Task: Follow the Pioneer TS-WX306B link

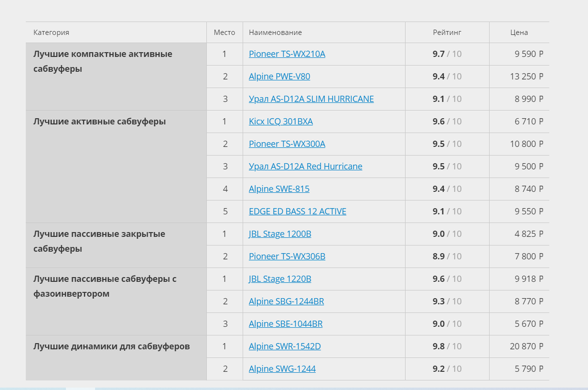Action: pyautogui.click(x=287, y=257)
